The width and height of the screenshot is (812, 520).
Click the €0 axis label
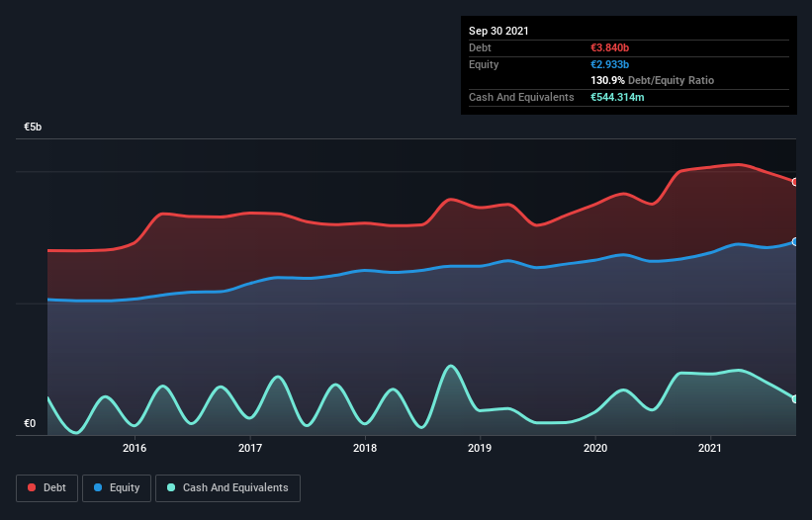30,423
